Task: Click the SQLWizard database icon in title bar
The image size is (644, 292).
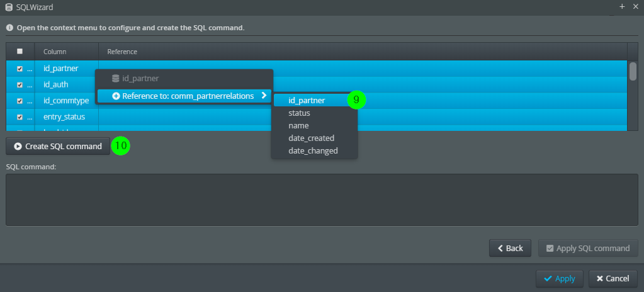Action: tap(9, 7)
